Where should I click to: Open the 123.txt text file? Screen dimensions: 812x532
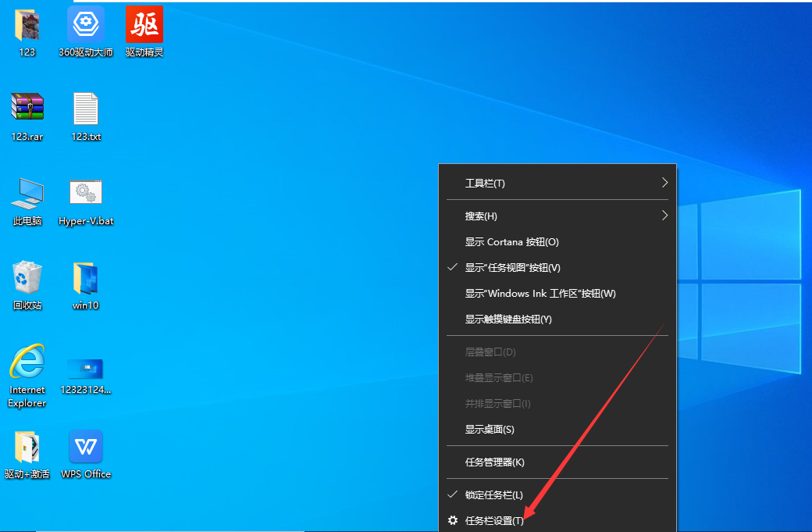[86, 108]
